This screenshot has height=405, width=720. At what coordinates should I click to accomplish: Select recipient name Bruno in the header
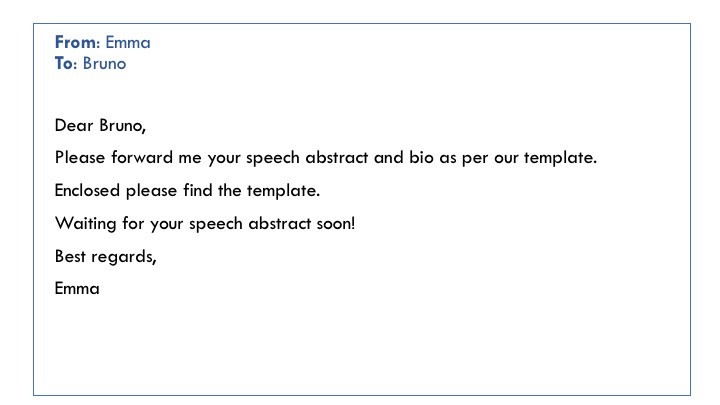point(104,63)
